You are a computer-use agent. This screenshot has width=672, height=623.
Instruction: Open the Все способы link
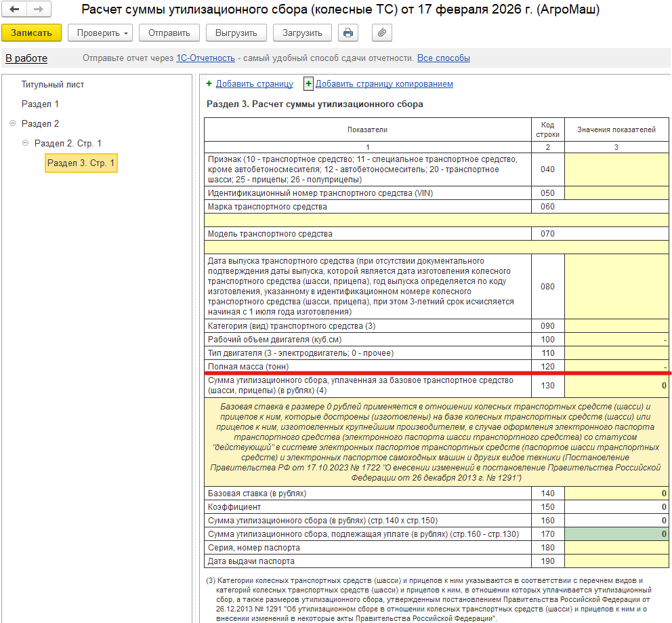[443, 58]
